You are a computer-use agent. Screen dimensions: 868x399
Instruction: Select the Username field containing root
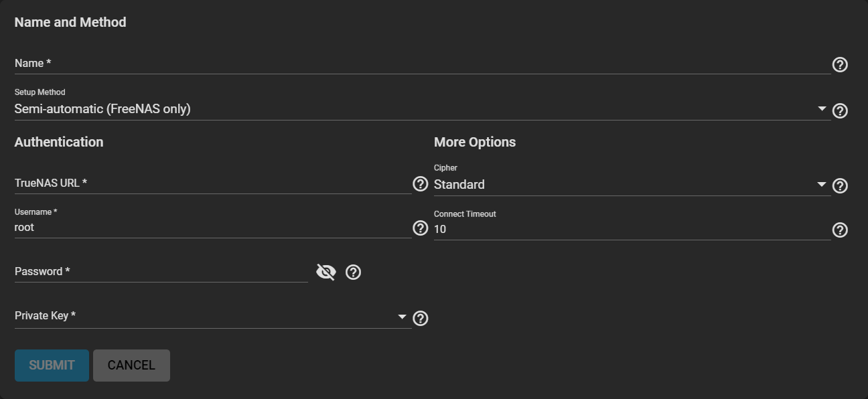pyautogui.click(x=213, y=228)
